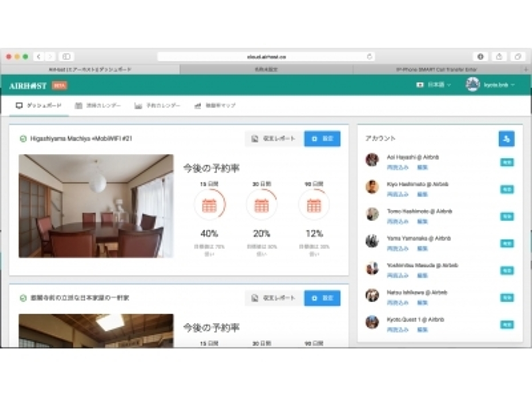This screenshot has height=399, width=532.
Task: Click the 20% booking rate value
Action: pyautogui.click(x=262, y=233)
